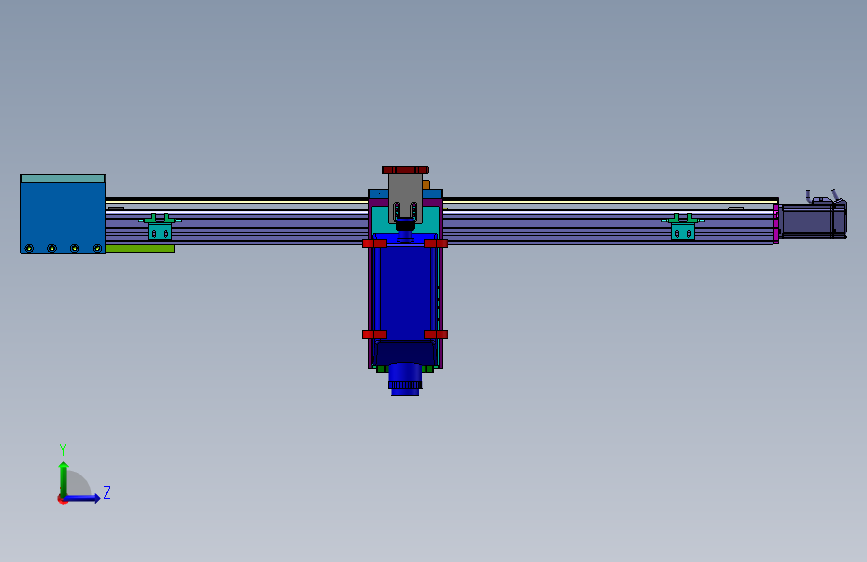
Task: Select the lower-left red clamp on the spindle
Action: (374, 334)
